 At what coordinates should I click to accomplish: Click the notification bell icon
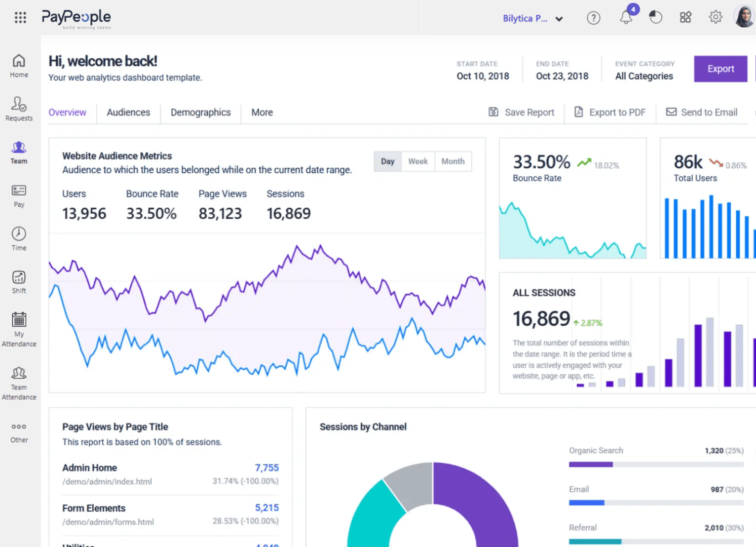coord(626,18)
